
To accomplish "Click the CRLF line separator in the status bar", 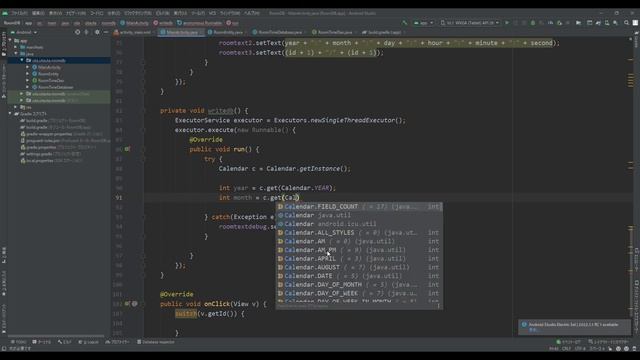I will pos(567,349).
